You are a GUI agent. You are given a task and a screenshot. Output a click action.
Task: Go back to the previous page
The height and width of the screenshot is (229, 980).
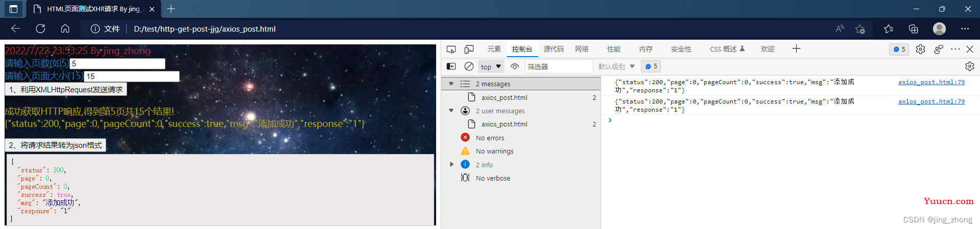pyautogui.click(x=16, y=29)
